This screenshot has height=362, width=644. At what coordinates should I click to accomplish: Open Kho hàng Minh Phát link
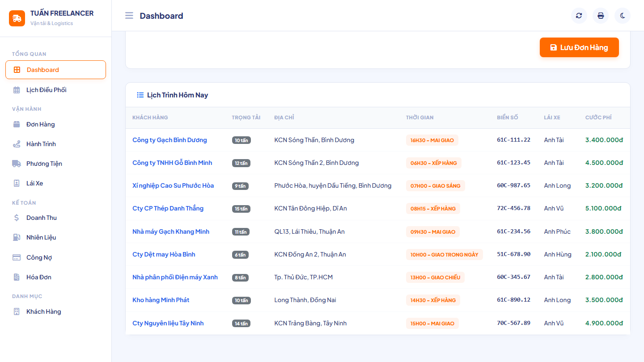[x=161, y=300]
